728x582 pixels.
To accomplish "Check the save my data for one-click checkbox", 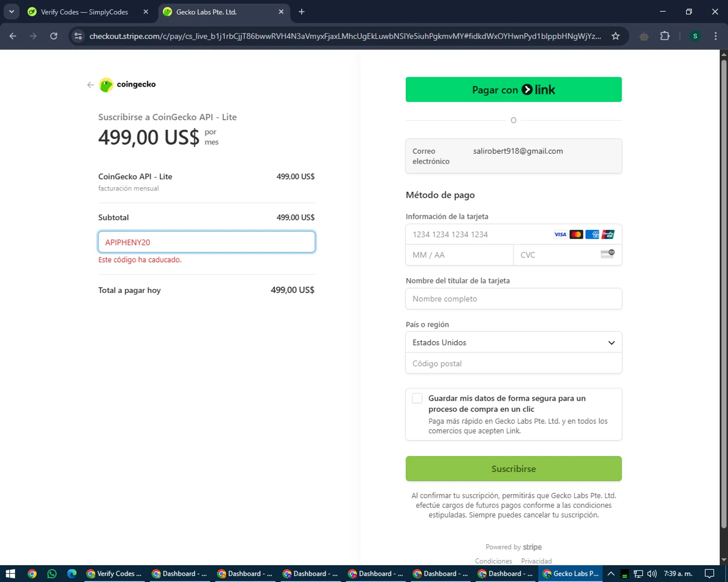I will [417, 398].
